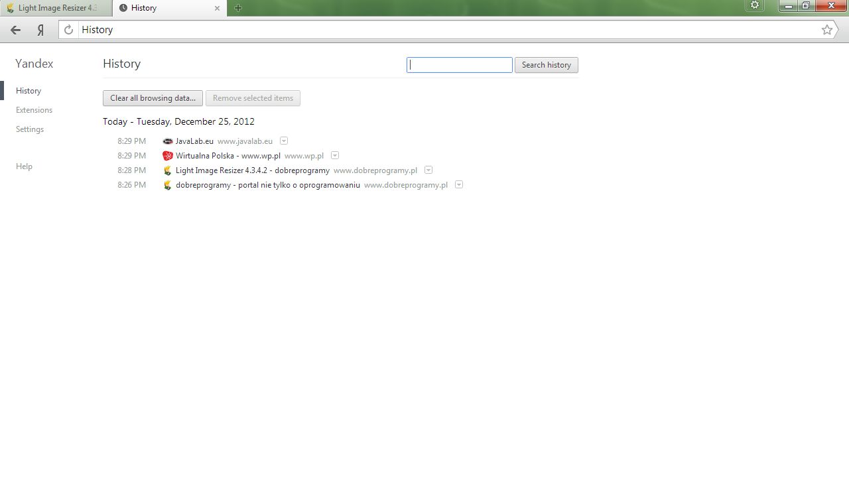Screen dimensions: 849x504
Task: Click the clock icon on History tab
Action: (123, 8)
